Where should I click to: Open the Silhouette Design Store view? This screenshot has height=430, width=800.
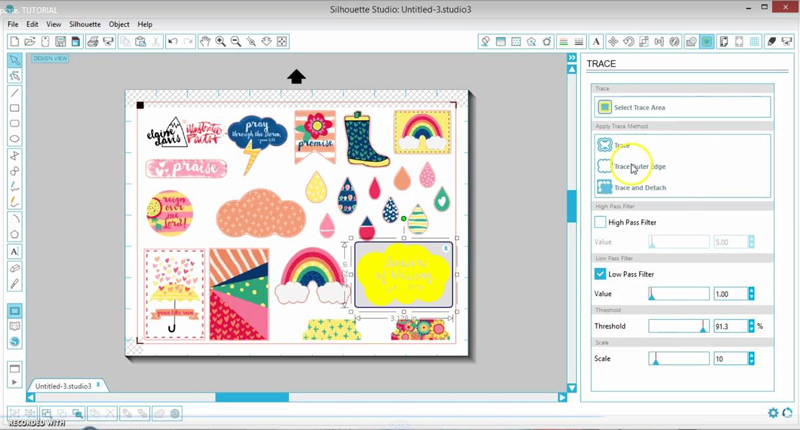click(14, 342)
